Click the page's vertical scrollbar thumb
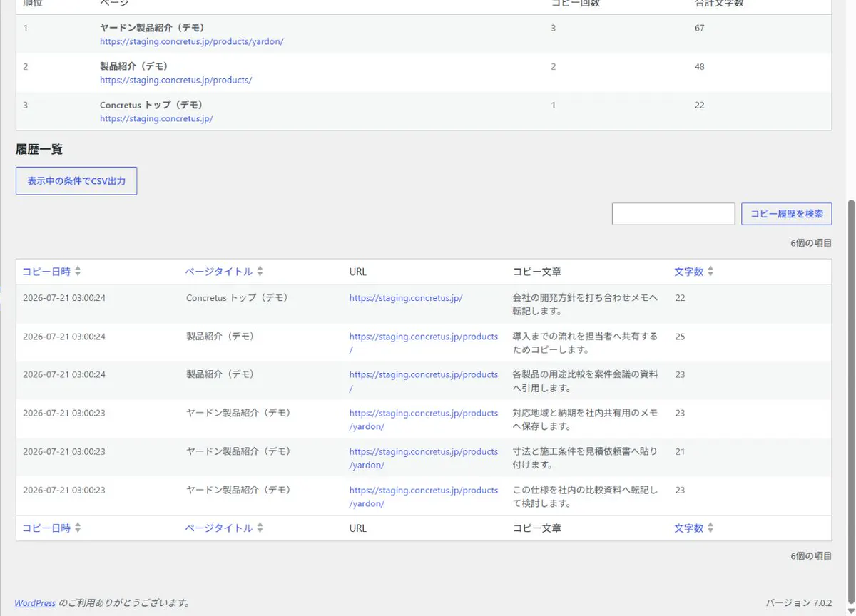 pyautogui.click(x=850, y=403)
